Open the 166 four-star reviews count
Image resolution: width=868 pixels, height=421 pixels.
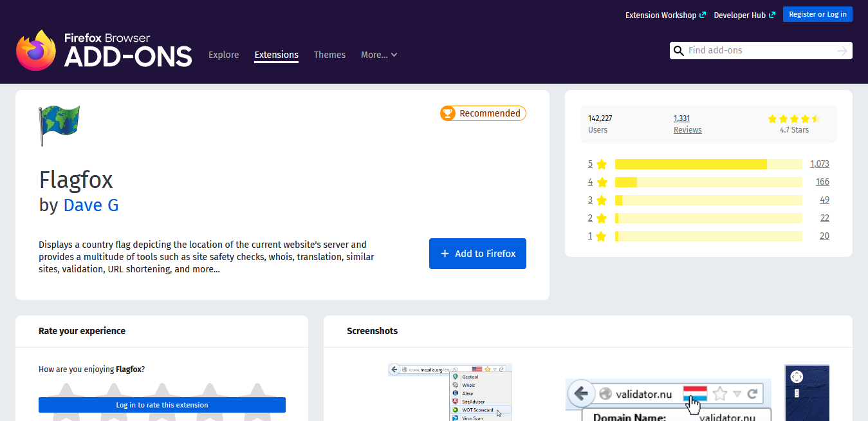tap(822, 182)
